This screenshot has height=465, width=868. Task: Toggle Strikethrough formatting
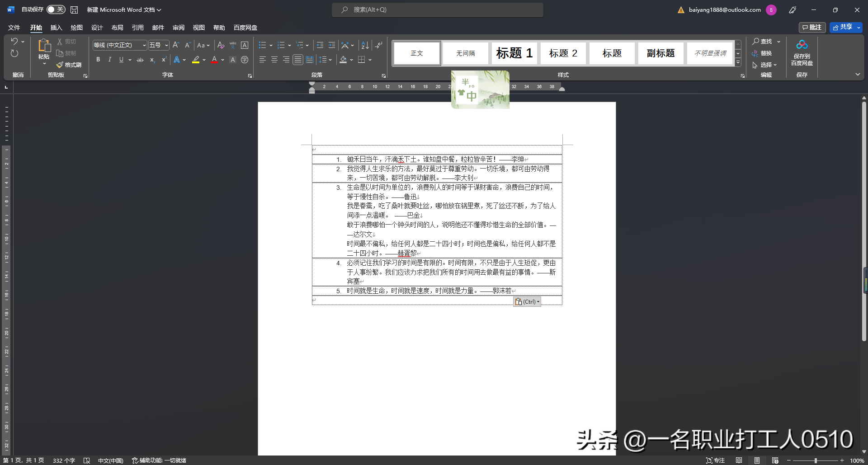coord(140,60)
